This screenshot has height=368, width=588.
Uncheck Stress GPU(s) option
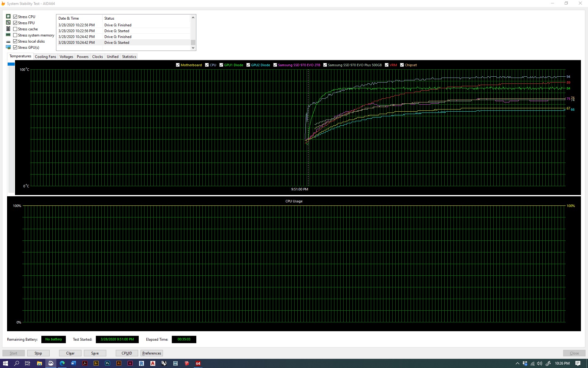tap(15, 48)
